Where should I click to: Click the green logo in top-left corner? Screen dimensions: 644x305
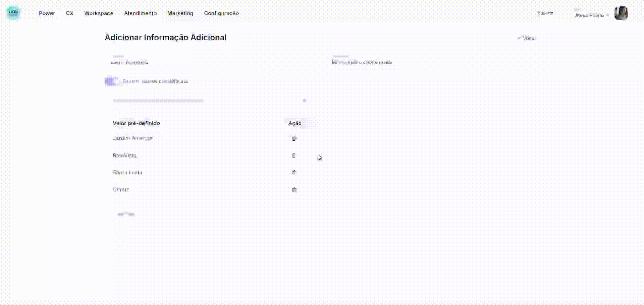(x=13, y=13)
